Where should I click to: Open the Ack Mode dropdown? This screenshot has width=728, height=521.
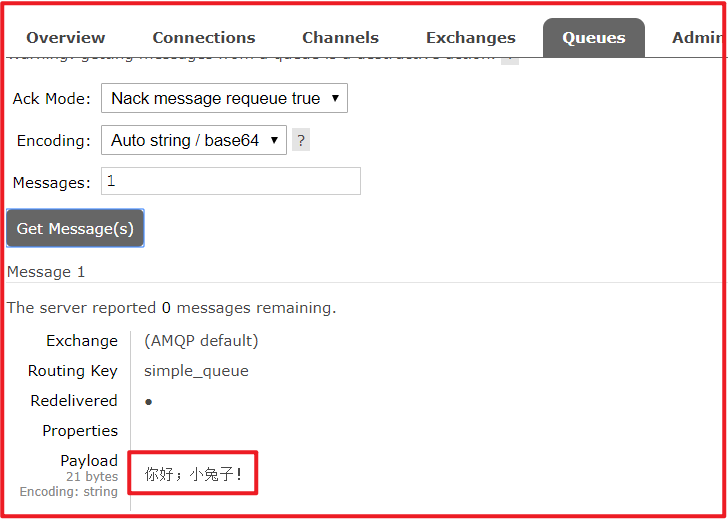click(x=224, y=99)
